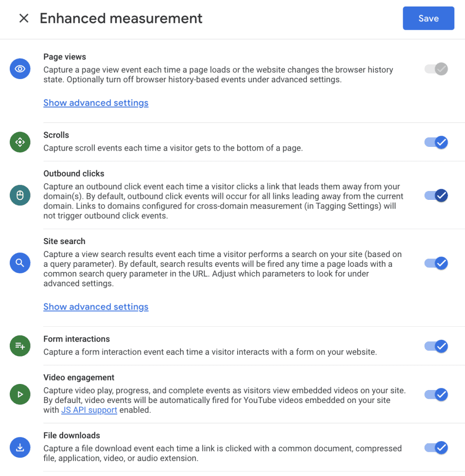Viewport: 465px width, 476px height.
Task: Click the Video engagement play icon
Action: tap(20, 394)
